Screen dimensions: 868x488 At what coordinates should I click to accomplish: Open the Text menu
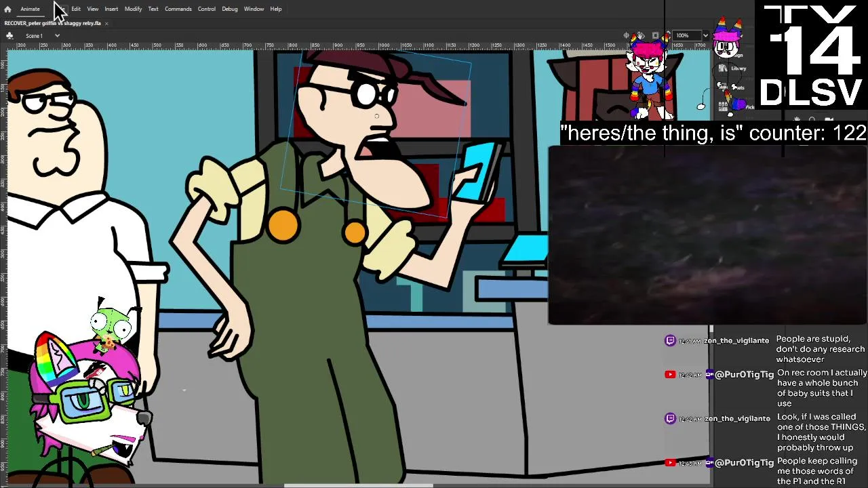point(153,9)
